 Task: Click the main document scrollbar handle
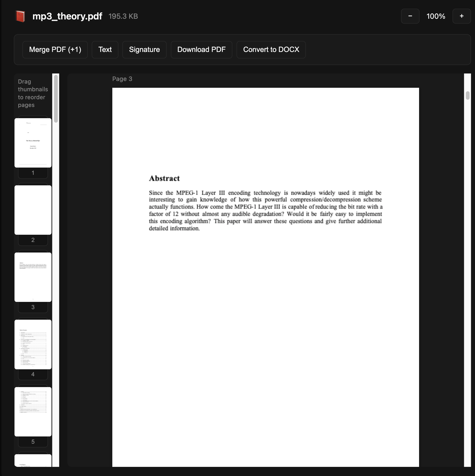coord(467,95)
